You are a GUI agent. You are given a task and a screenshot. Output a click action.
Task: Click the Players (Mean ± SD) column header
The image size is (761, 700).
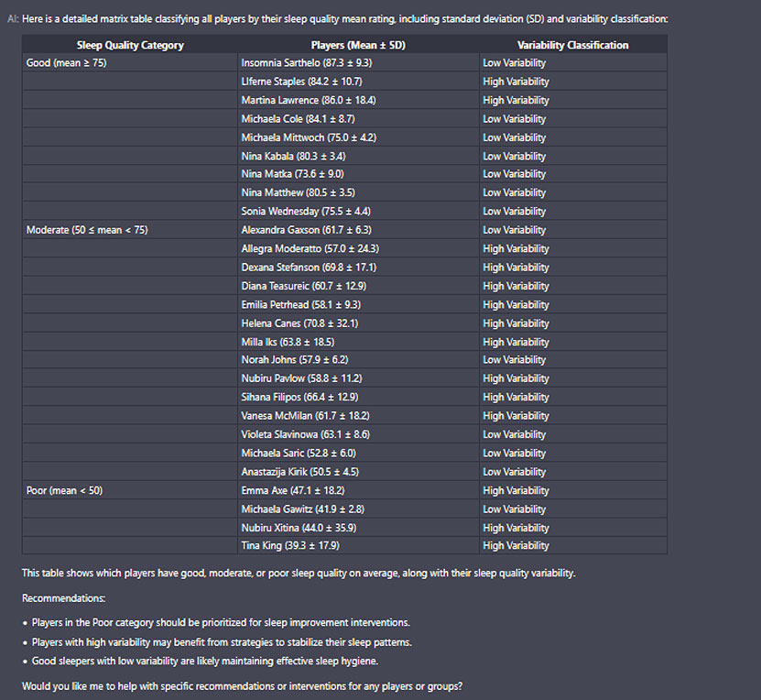pos(358,45)
